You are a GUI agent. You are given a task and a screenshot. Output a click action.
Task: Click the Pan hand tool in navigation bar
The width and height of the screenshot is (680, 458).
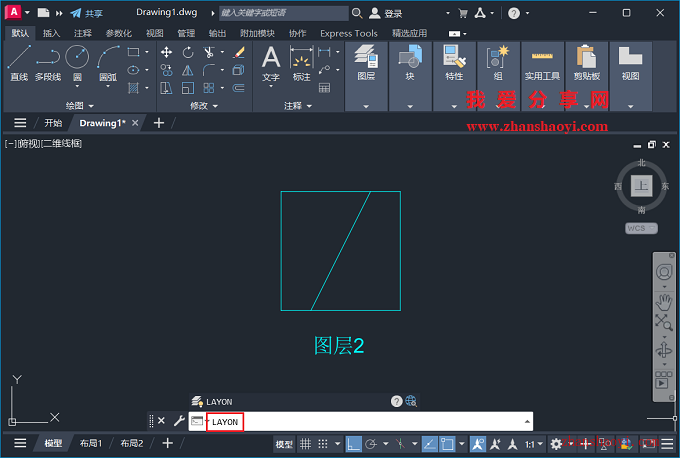click(x=664, y=302)
